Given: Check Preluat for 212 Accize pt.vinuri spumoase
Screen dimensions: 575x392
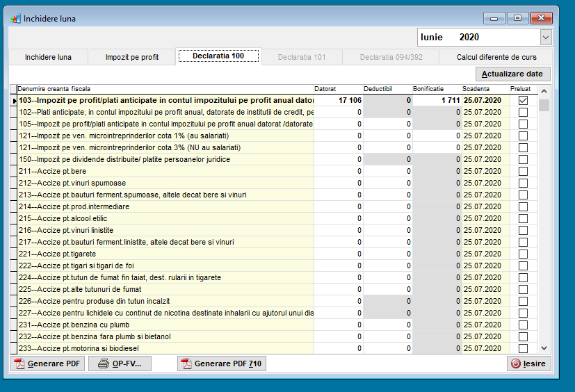Looking at the screenshot, I should pyautogui.click(x=524, y=183).
